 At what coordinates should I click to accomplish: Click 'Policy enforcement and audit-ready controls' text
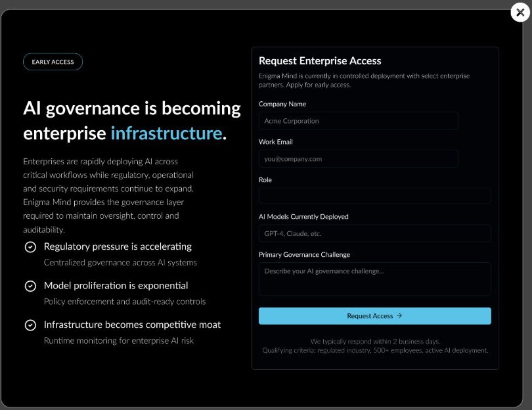(x=125, y=302)
